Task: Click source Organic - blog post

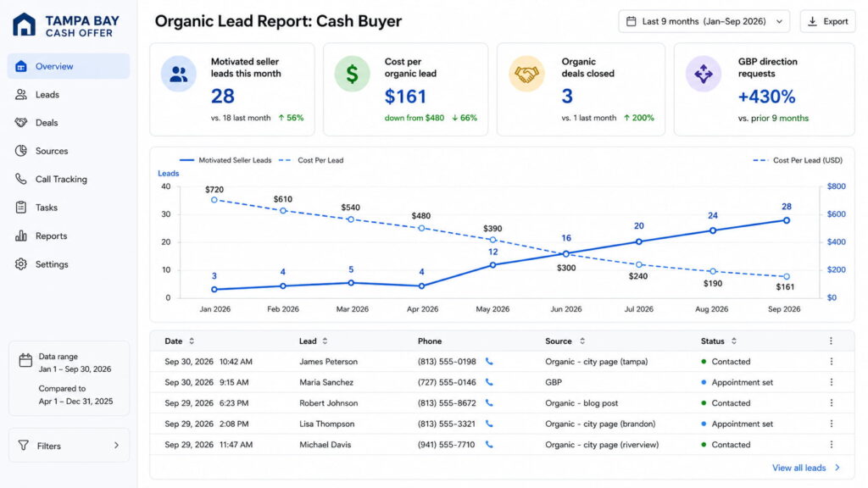Action: coord(581,403)
